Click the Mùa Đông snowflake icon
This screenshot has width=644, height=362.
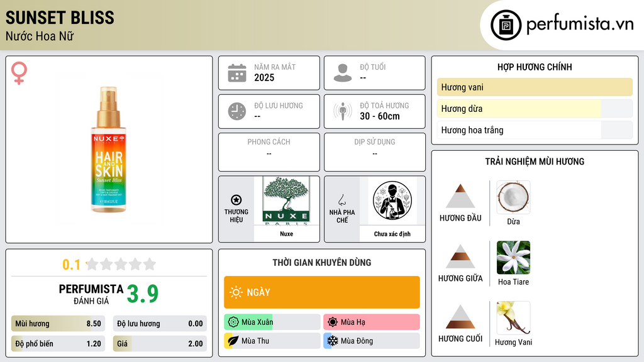pos(333,341)
